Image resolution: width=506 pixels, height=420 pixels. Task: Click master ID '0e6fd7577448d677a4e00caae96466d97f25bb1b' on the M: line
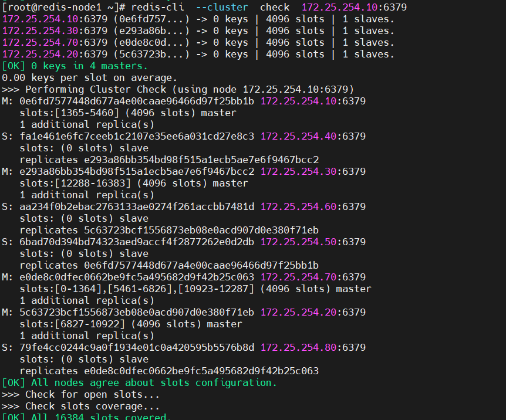(x=137, y=101)
